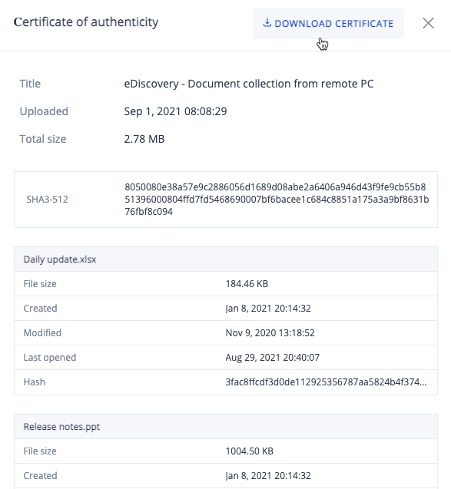Click the Modified Nov 9, 2020 value
This screenshot has width=451, height=489.
(270, 333)
